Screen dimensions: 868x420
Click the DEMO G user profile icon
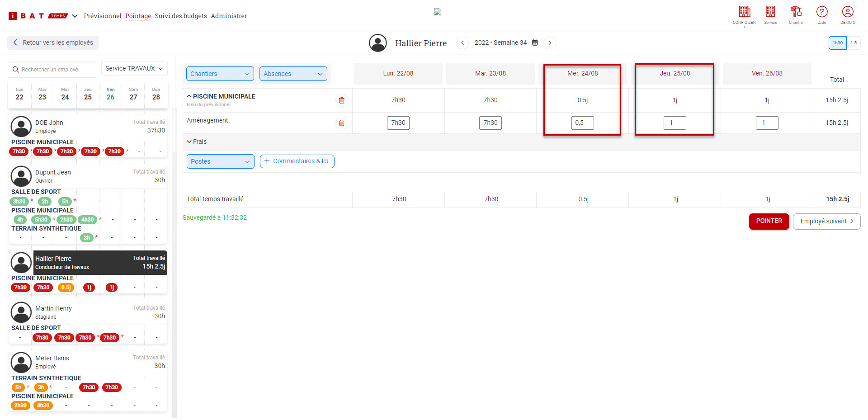pos(848,12)
